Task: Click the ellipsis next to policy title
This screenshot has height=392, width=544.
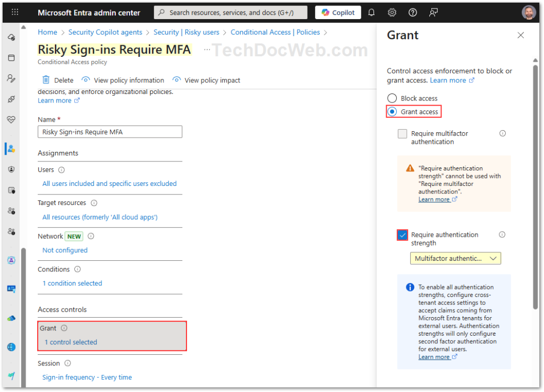Action: coord(207,49)
